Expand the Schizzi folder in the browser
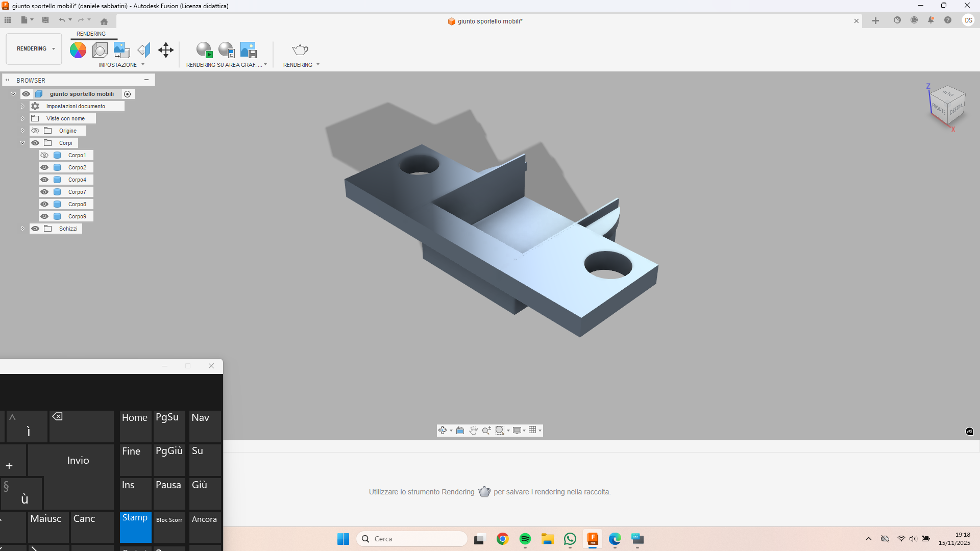This screenshot has width=980, height=551. tap(22, 229)
